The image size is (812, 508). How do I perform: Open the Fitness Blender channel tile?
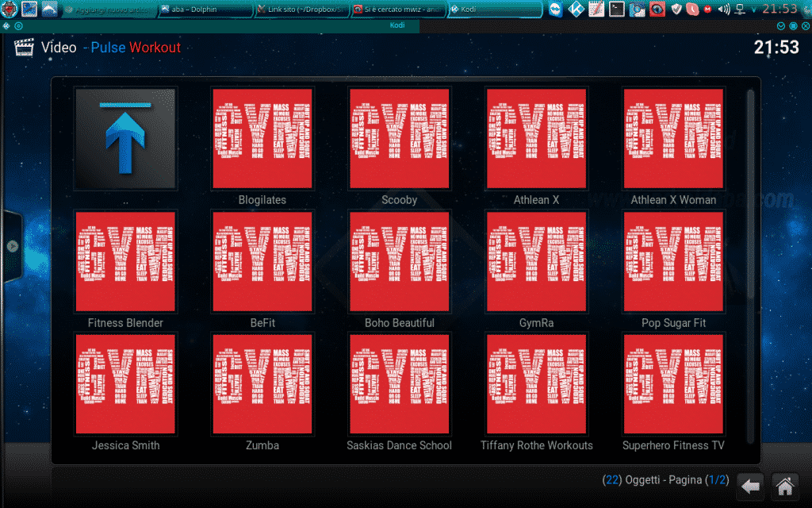coord(125,261)
